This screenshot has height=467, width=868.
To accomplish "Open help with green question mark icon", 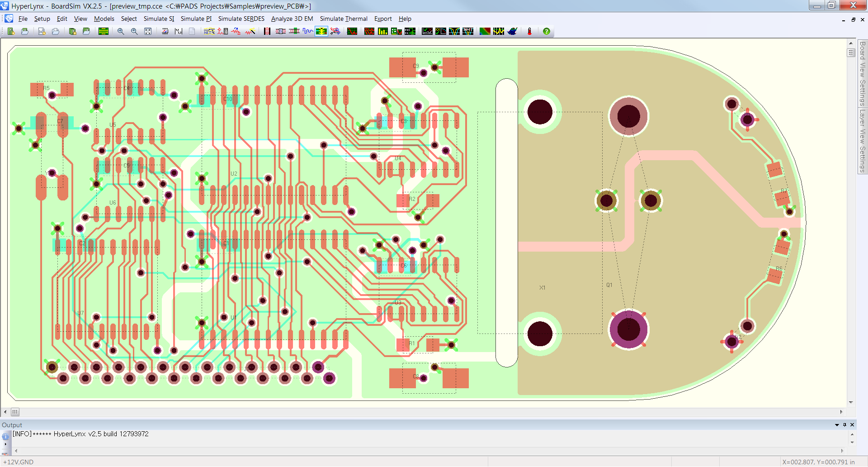I will click(547, 31).
